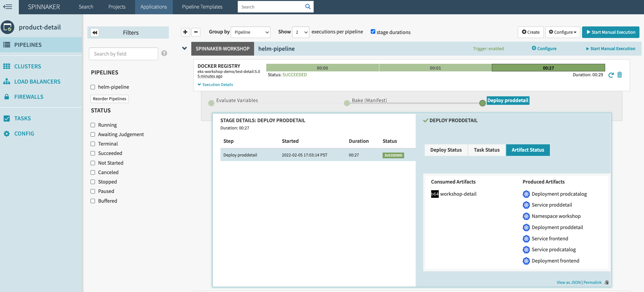Collapse the sidebar with the hamburger icon
This screenshot has width=644, height=292.
[x=8, y=7]
